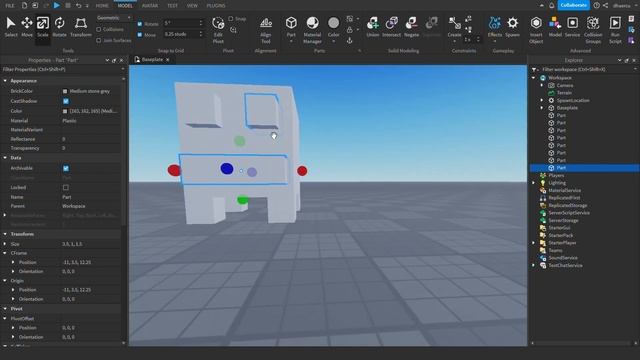640x360 pixels.
Task: Open notifications bell
Action: tap(551, 6)
